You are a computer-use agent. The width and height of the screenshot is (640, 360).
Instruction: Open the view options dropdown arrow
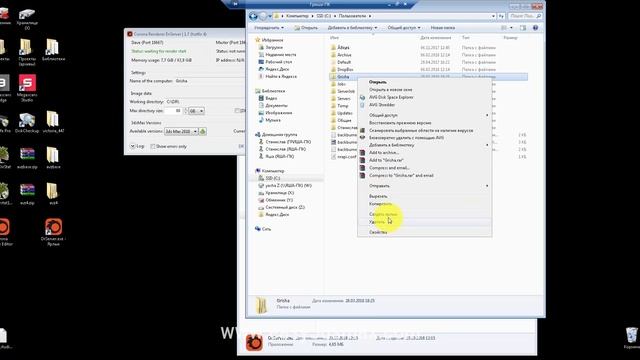[x=511, y=28]
